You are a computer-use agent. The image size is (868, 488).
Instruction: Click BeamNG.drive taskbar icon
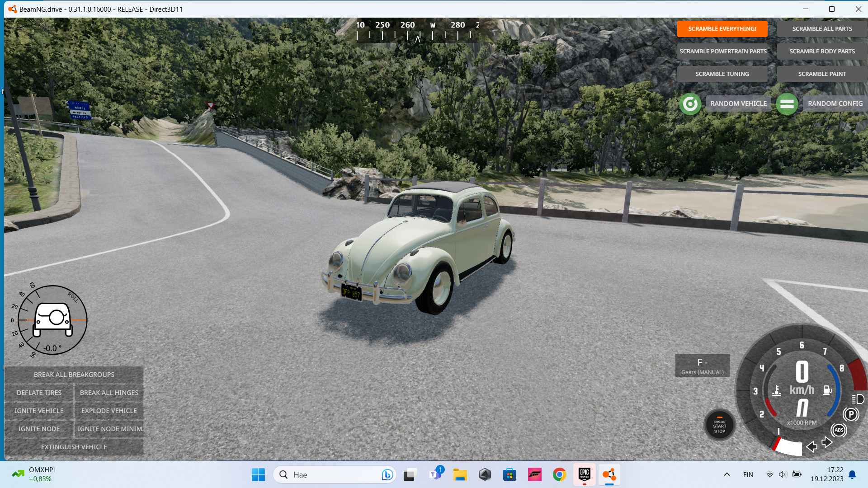pyautogui.click(x=609, y=475)
